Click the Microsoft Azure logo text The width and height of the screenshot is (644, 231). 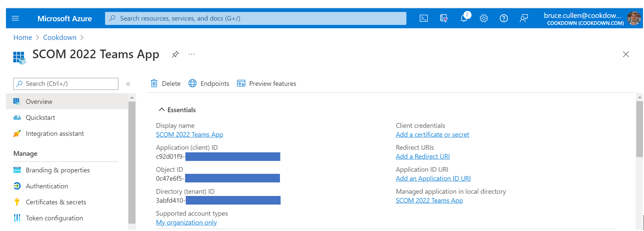(65, 19)
